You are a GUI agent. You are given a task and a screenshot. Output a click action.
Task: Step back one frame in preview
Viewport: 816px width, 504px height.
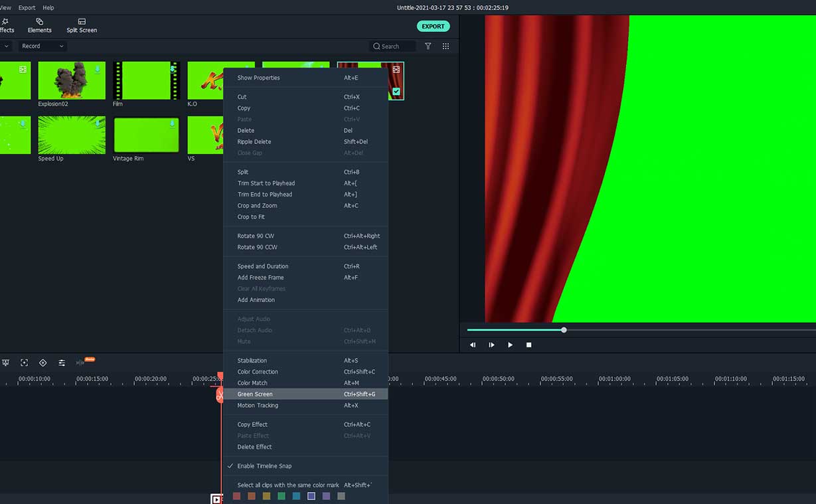[x=473, y=345]
